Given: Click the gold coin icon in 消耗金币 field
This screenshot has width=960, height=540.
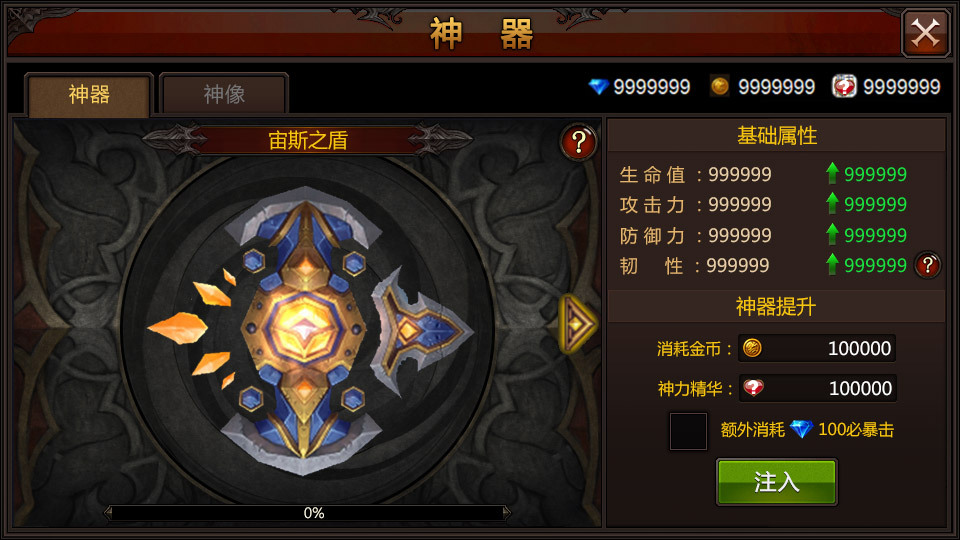Looking at the screenshot, I should click(752, 348).
